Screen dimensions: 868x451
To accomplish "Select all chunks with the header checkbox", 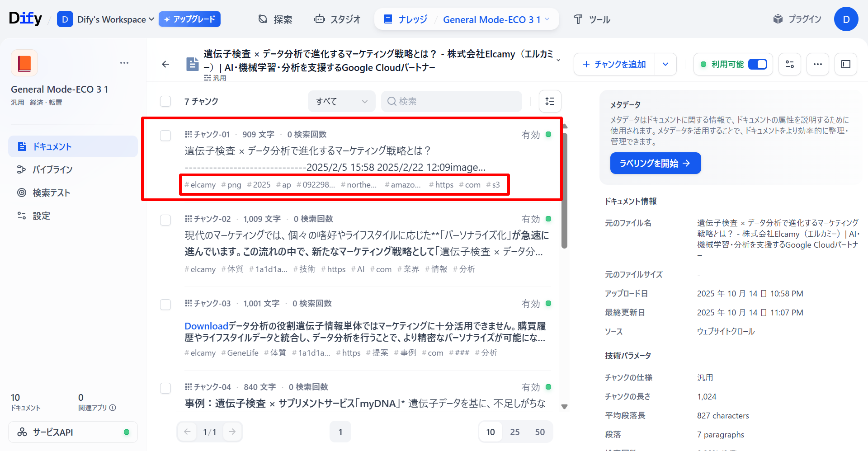I will point(165,101).
